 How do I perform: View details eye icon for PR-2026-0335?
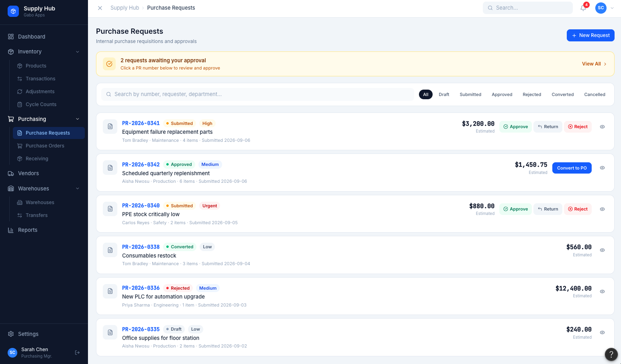(x=602, y=332)
